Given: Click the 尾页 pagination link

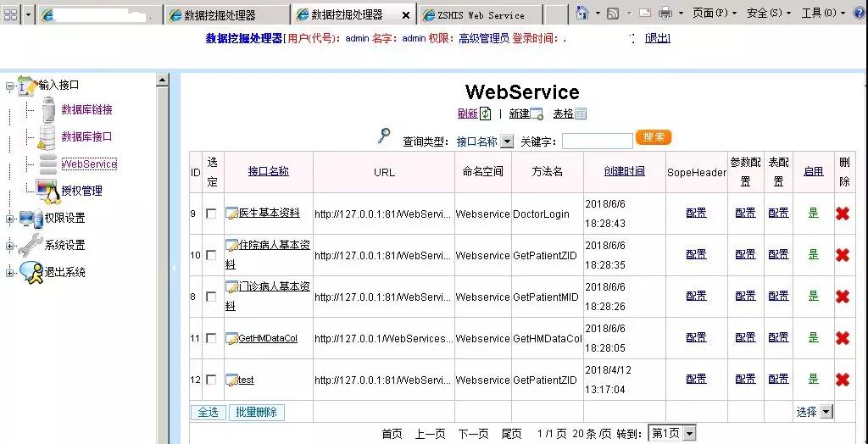Looking at the screenshot, I should tap(511, 434).
